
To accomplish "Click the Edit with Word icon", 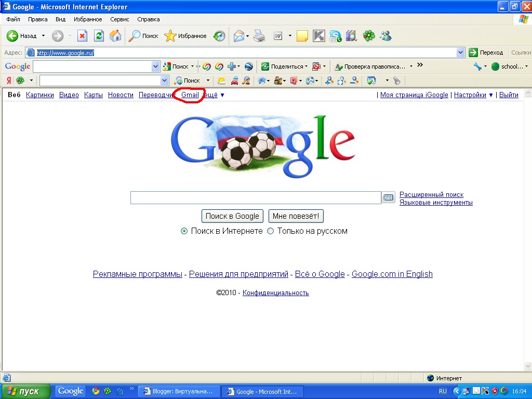I will [278, 36].
